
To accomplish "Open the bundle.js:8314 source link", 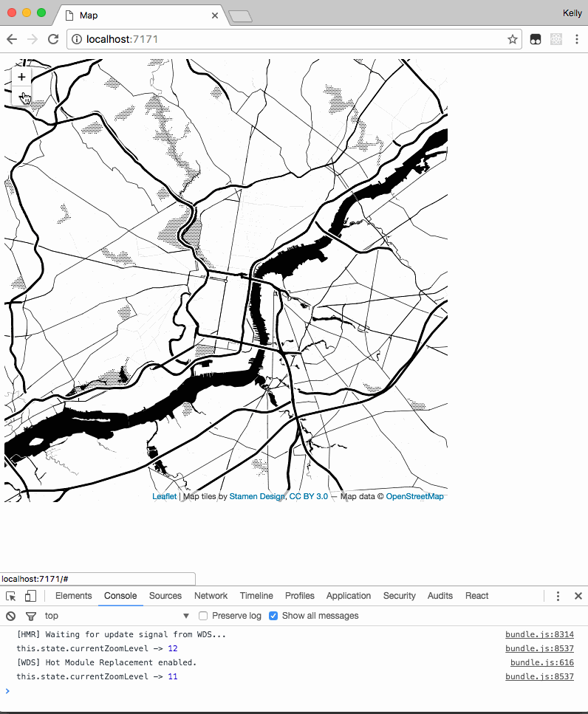I will (539, 634).
